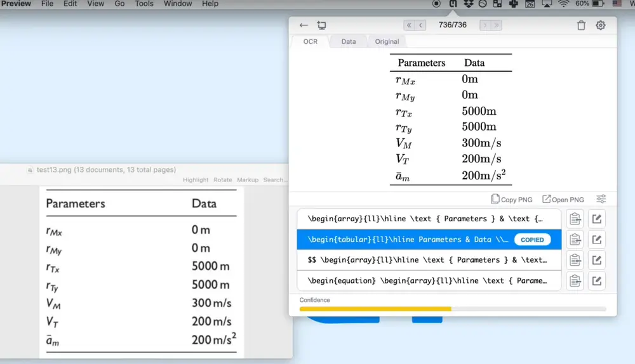Click the Open PNG button

click(x=563, y=199)
